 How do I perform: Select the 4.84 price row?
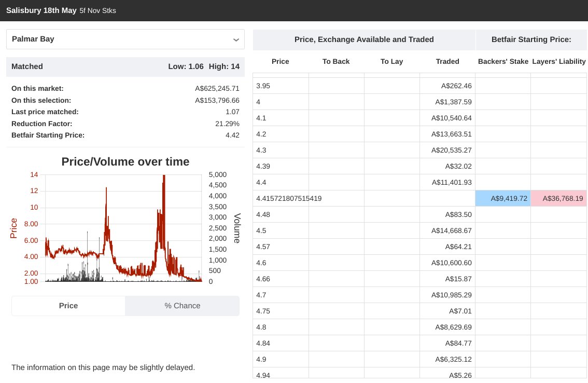point(419,344)
